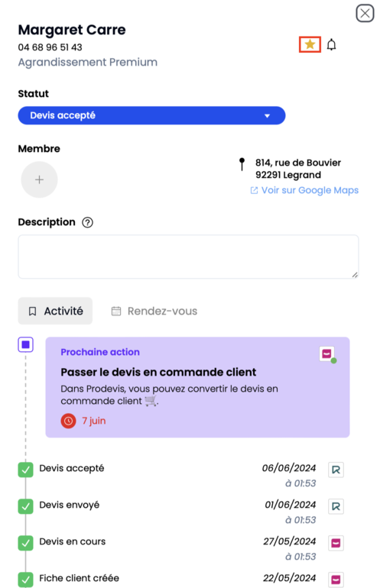Click the map pin icon by address
380x588 pixels.
click(242, 164)
